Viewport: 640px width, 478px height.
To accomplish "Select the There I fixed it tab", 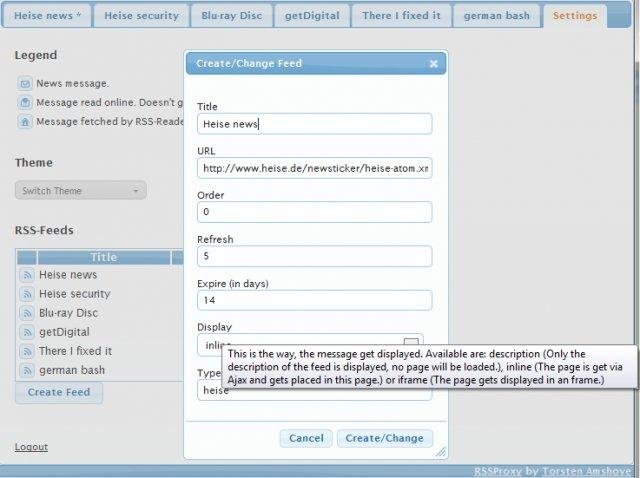I will pyautogui.click(x=401, y=16).
